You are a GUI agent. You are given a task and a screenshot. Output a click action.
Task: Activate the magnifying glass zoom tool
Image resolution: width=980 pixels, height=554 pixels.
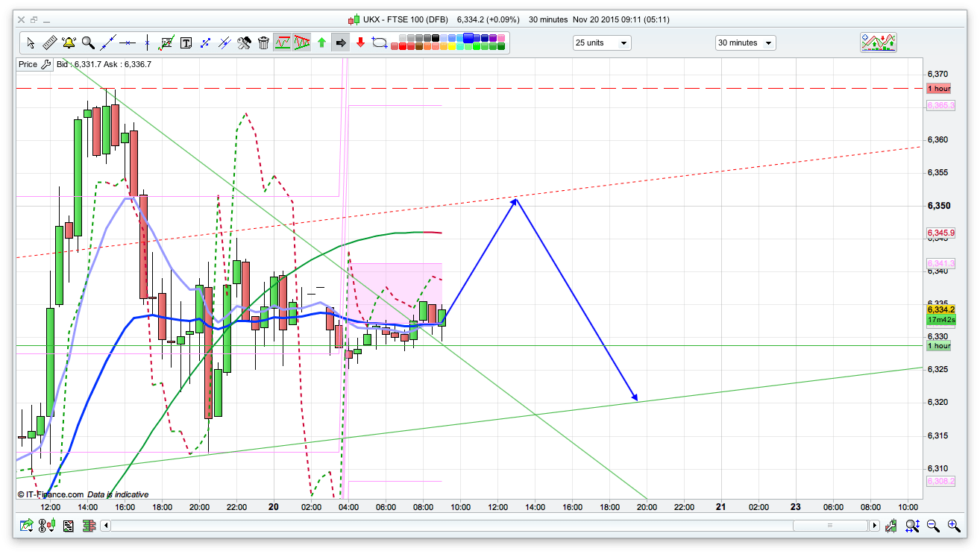(88, 43)
